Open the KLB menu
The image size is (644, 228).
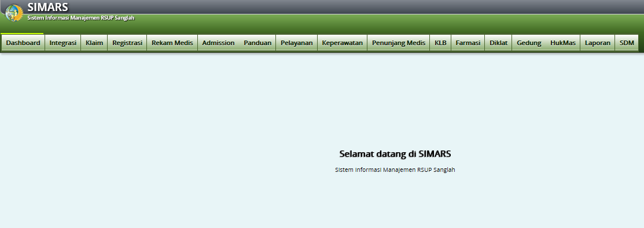point(440,43)
